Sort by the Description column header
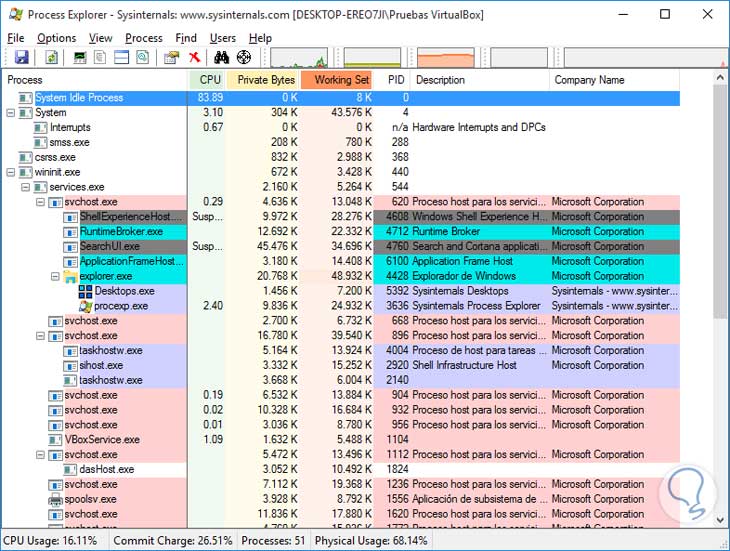Viewport: 730px width, 551px height. pyautogui.click(x=480, y=80)
